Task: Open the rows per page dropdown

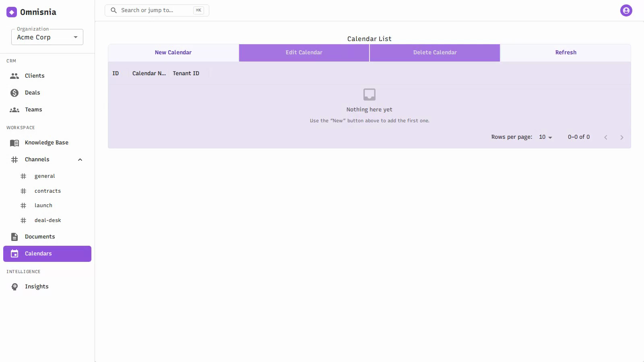Action: tap(545, 137)
